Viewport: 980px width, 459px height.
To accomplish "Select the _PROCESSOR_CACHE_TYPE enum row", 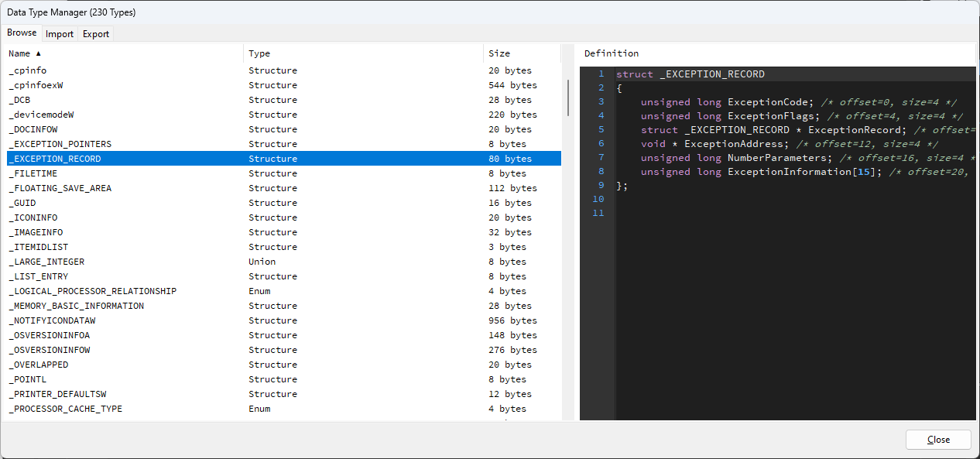I will (283, 409).
